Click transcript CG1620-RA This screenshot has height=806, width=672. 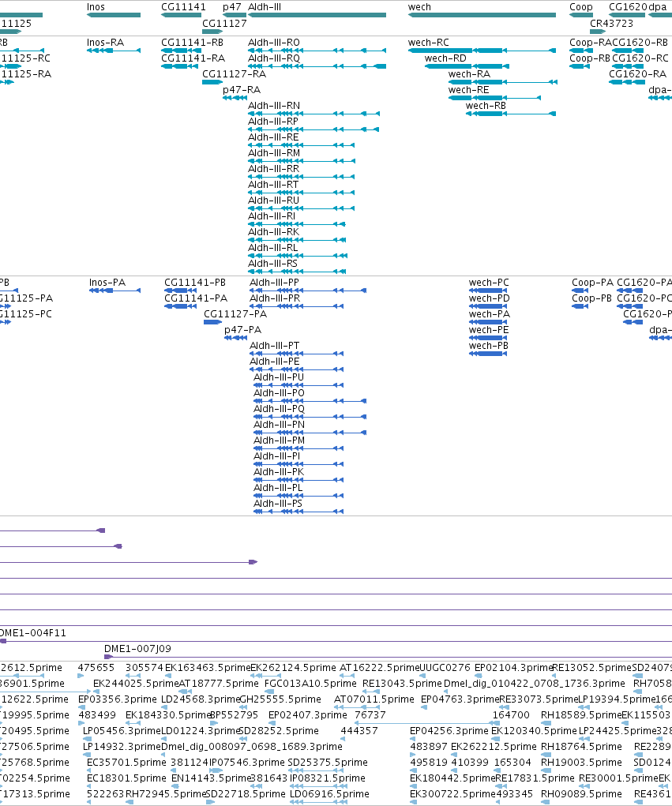tap(637, 74)
